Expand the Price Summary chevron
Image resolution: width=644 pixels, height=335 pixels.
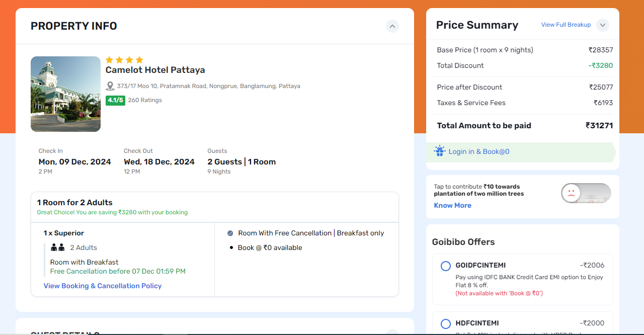pos(603,25)
